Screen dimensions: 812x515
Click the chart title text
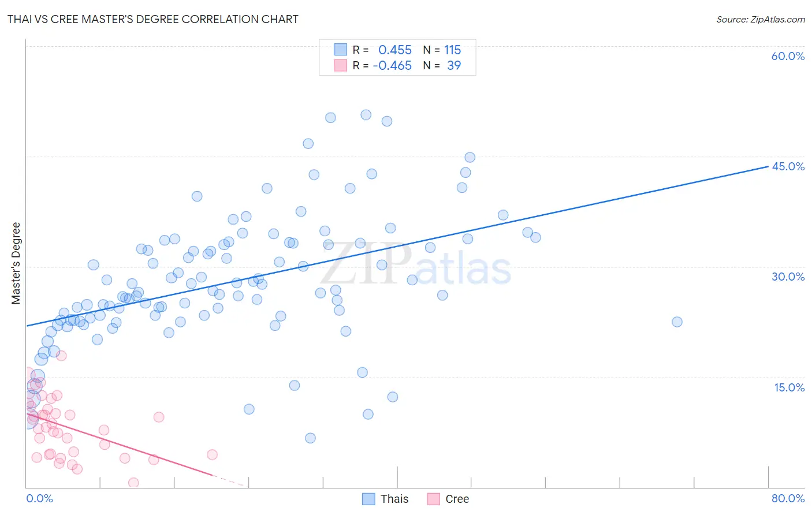[x=153, y=19]
